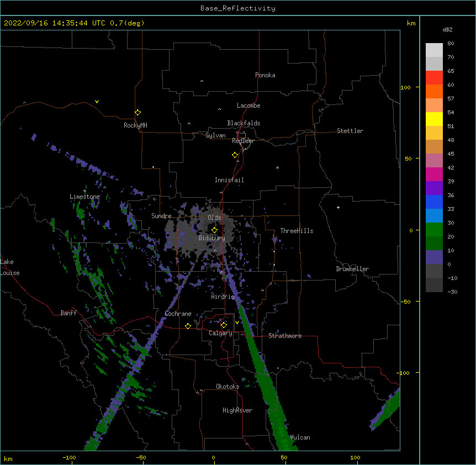Screen dimensions: 476x465
Task: Select the Okotoks town label
Action: tap(228, 387)
